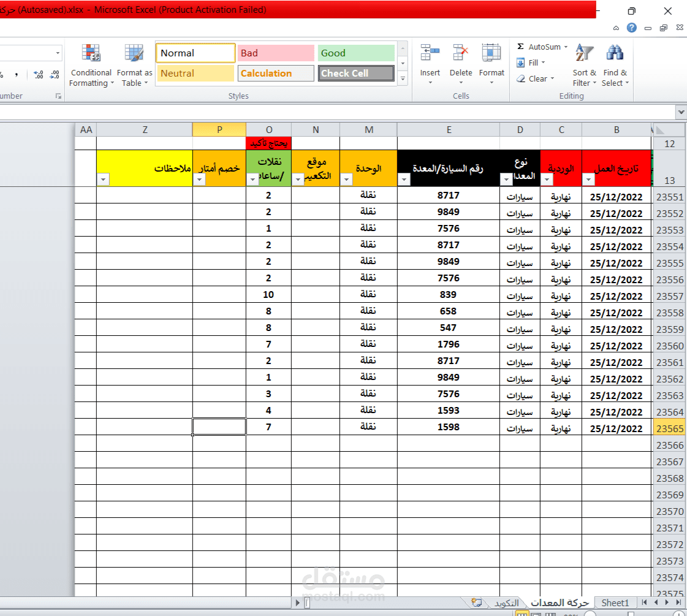Open Find & Select binoculars
Viewport: 687px width, 616px height.
click(x=615, y=65)
